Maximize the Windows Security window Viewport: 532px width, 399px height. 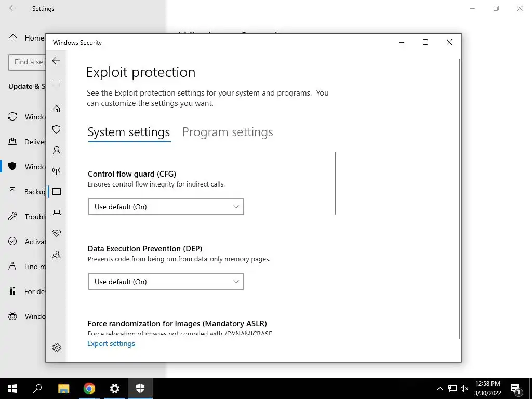(x=425, y=42)
